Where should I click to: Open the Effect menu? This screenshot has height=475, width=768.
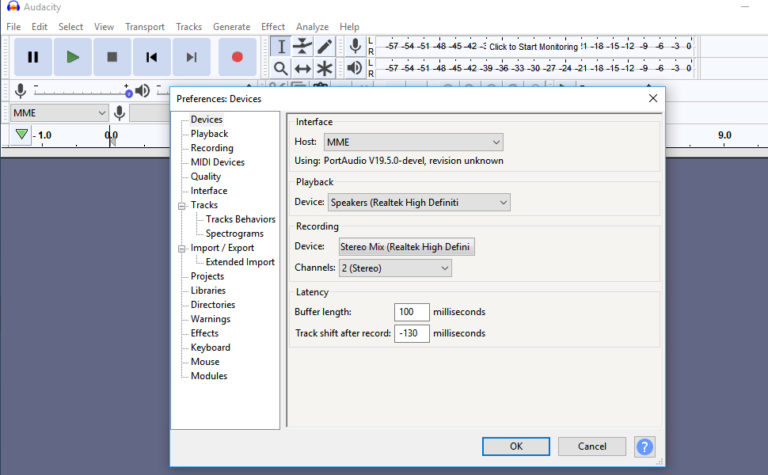pyautogui.click(x=273, y=27)
